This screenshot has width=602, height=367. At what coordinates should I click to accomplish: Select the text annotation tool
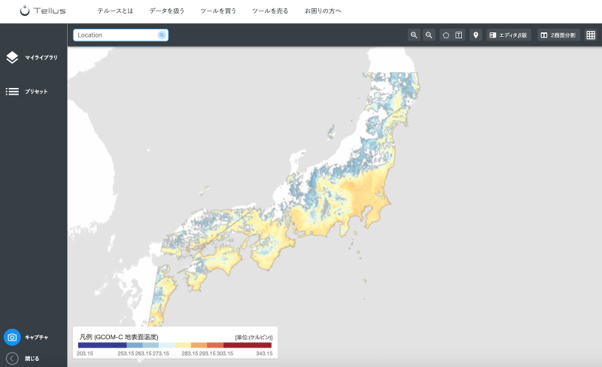tap(458, 35)
